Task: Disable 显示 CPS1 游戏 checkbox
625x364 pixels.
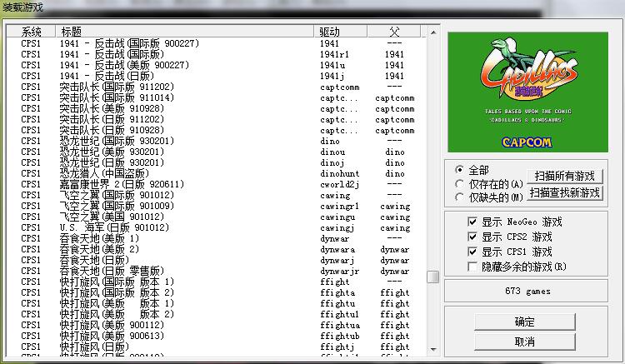Action: pyautogui.click(x=473, y=252)
